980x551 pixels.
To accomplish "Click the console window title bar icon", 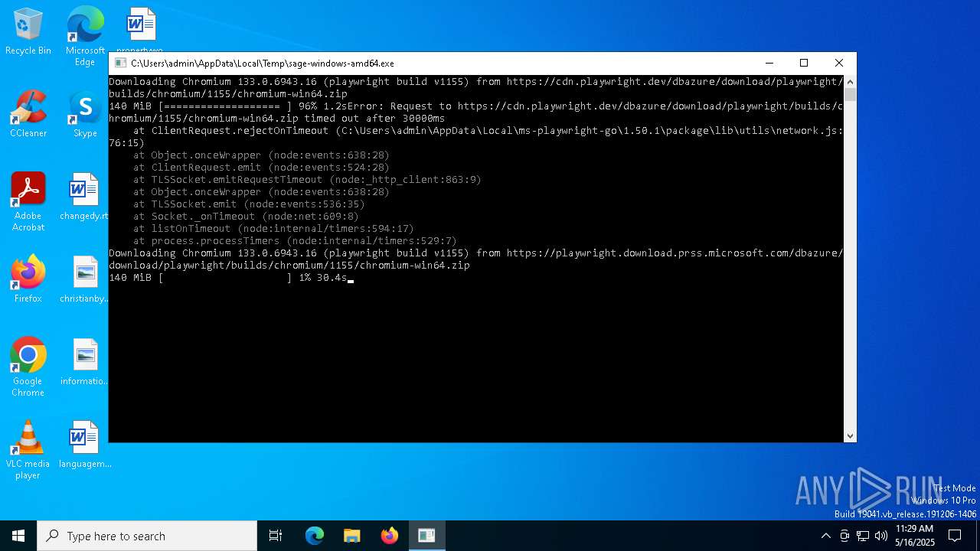I will [x=120, y=64].
